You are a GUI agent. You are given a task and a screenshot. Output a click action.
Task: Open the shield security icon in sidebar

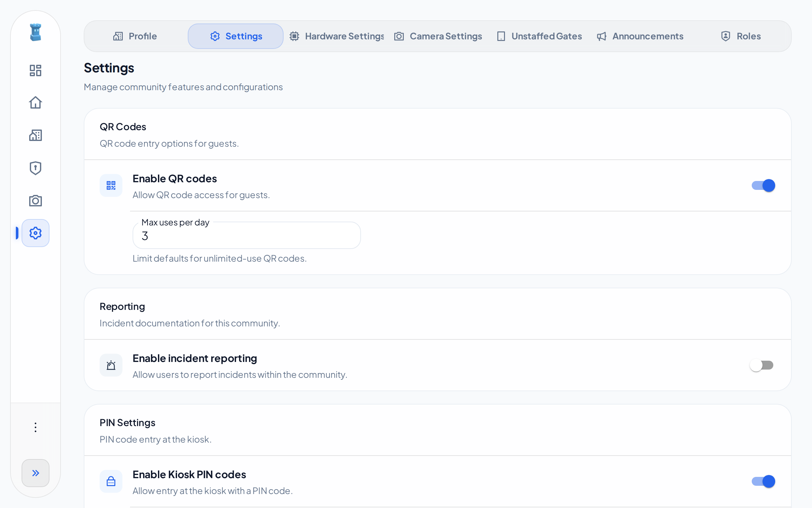coord(36,168)
